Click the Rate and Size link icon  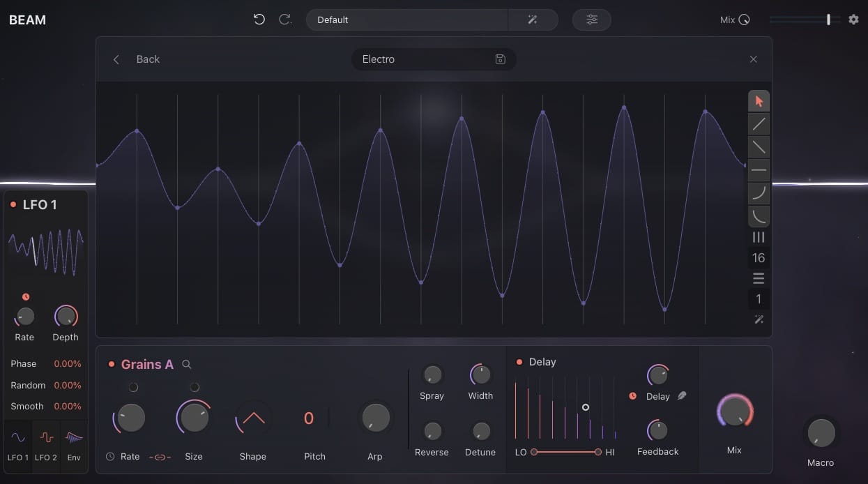click(160, 457)
